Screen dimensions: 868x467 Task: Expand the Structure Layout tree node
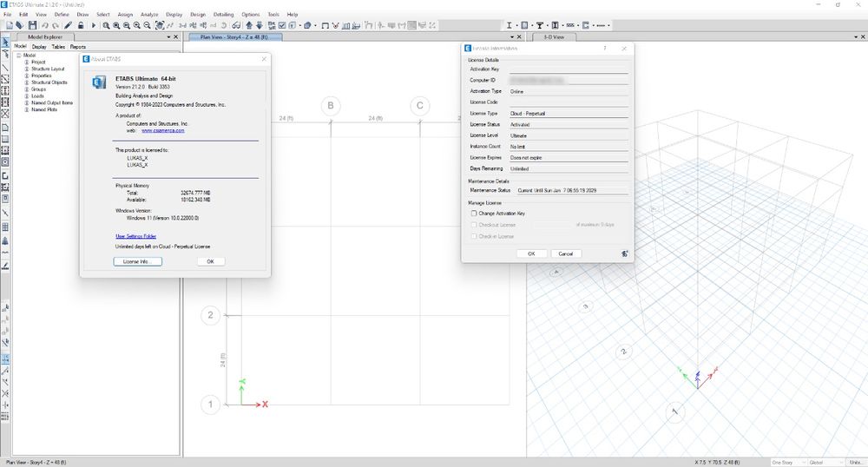pyautogui.click(x=27, y=69)
